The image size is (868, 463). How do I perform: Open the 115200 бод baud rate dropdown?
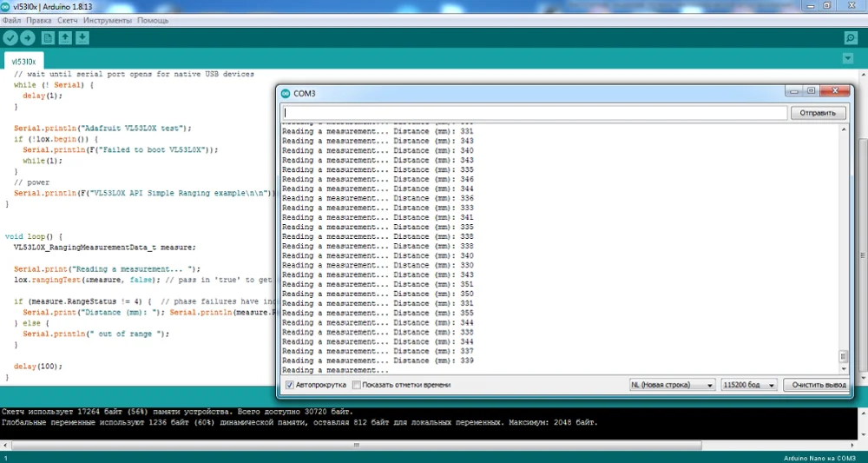pyautogui.click(x=749, y=384)
